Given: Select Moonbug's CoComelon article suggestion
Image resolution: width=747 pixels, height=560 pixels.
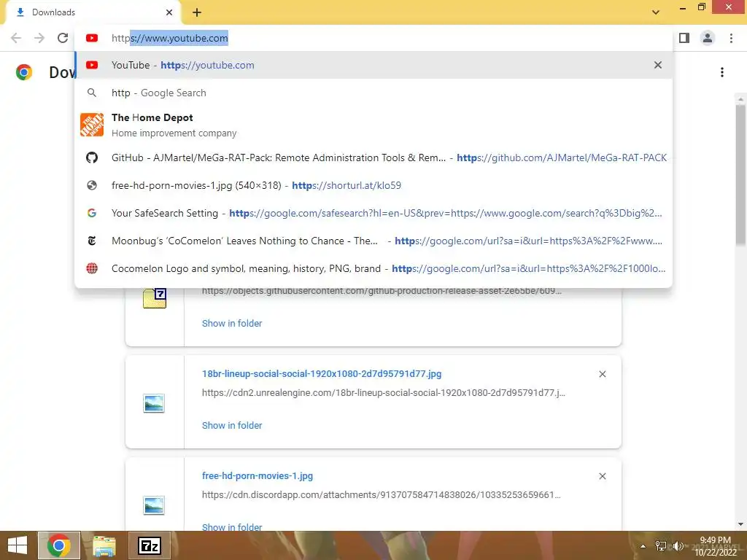Looking at the screenshot, I should click(x=373, y=241).
